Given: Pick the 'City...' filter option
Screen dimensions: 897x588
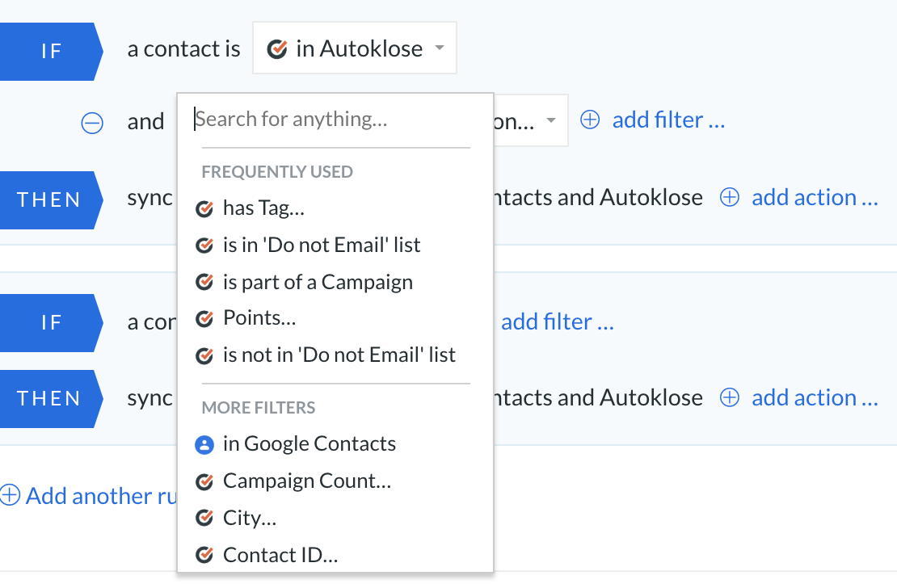Looking at the screenshot, I should [x=250, y=519].
